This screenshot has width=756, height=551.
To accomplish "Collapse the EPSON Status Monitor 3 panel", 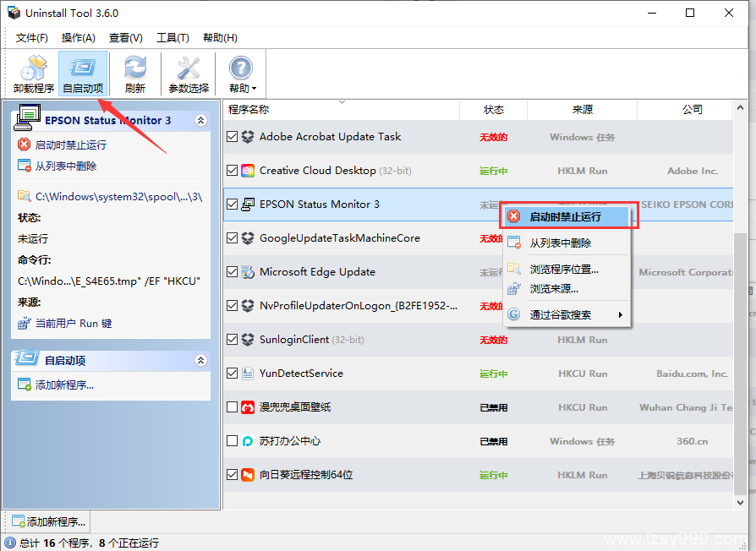I will [200, 121].
